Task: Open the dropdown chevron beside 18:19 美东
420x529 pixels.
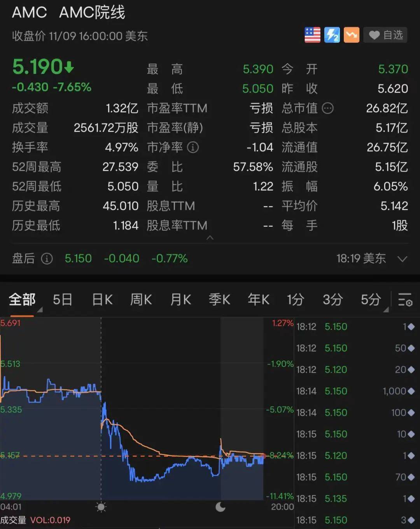Action: pos(403,259)
